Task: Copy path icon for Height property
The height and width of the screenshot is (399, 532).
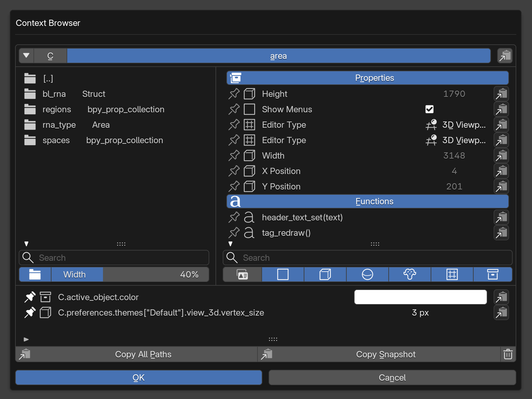Action: (x=501, y=94)
